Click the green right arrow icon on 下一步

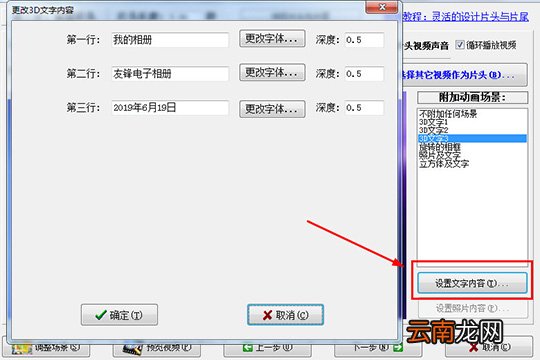tap(398, 348)
